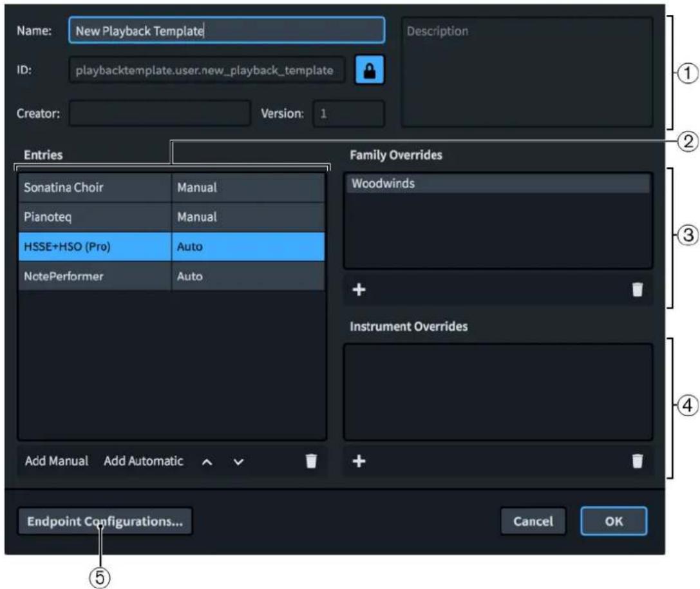Select the Pianoteq entry
This screenshot has width=700, height=589.
point(95,217)
